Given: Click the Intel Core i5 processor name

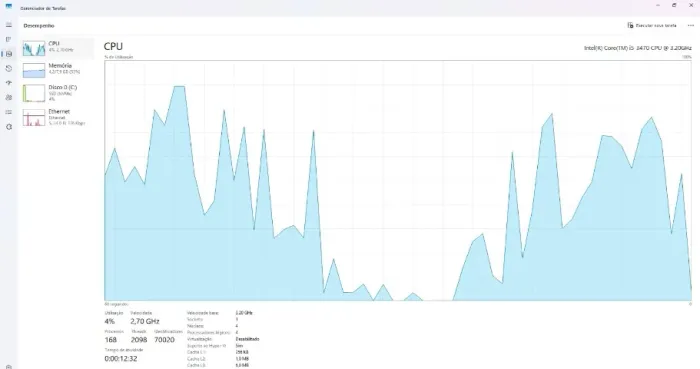Looking at the screenshot, I should point(638,48).
